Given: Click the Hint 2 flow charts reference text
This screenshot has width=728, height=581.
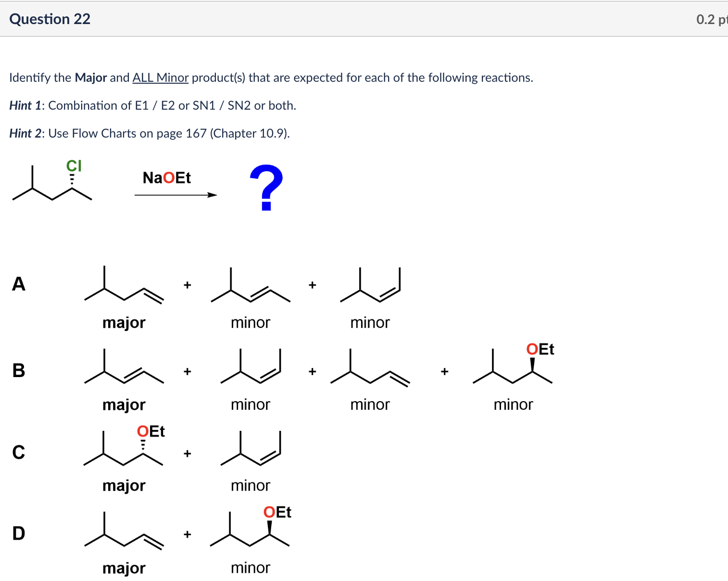Looking at the screenshot, I should pyautogui.click(x=149, y=133).
